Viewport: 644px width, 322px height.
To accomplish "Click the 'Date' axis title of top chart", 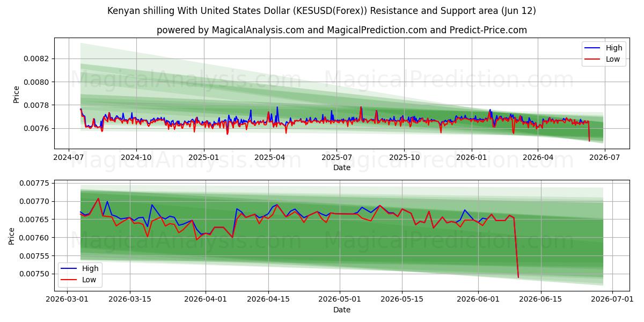I will (x=342, y=167).
